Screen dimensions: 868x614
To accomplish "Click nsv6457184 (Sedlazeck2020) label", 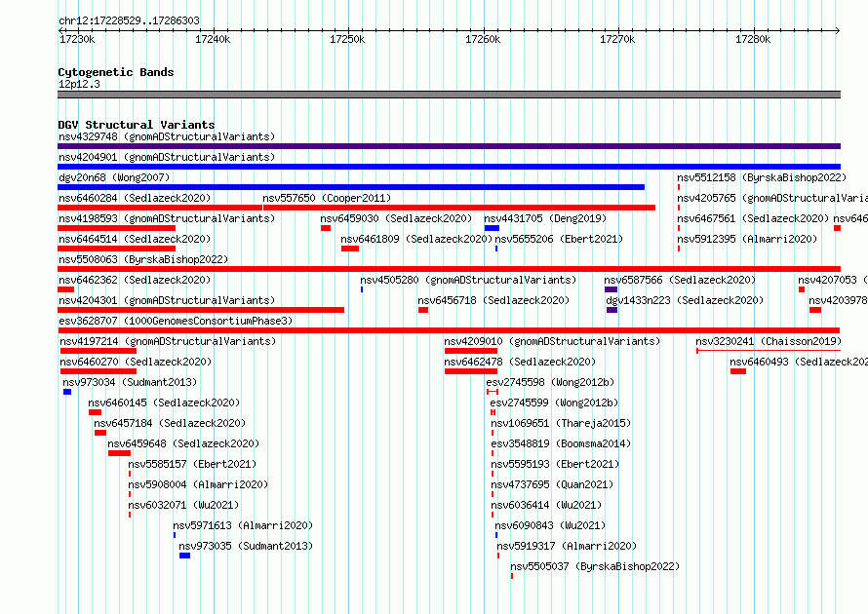I will tap(170, 423).
